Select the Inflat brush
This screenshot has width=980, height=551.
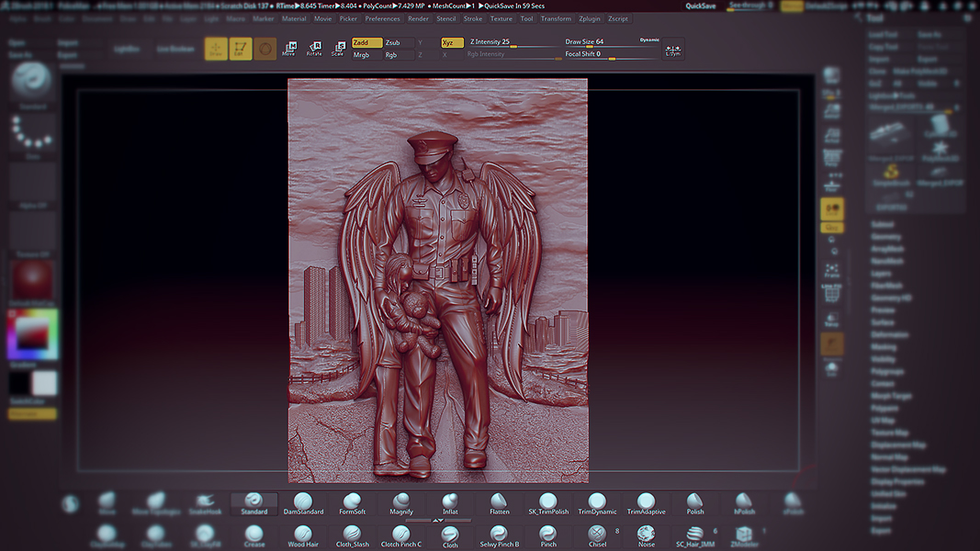(x=450, y=503)
